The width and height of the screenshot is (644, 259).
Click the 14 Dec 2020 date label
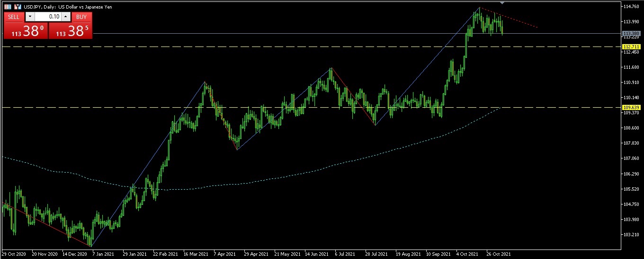pyautogui.click(x=74, y=254)
